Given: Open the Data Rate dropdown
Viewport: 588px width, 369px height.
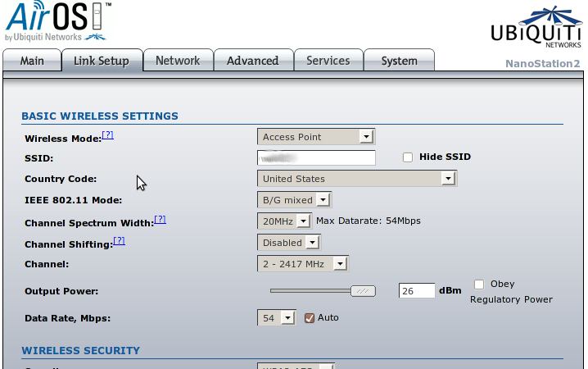Looking at the screenshot, I should click(x=277, y=318).
